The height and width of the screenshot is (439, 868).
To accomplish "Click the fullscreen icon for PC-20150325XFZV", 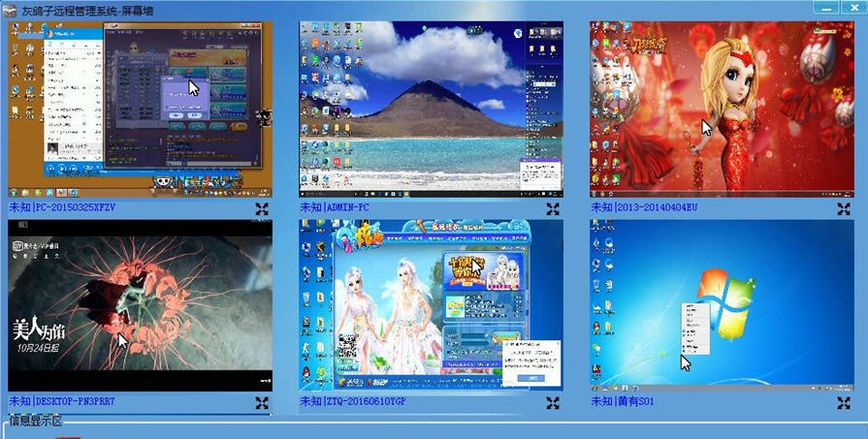I will [x=262, y=208].
